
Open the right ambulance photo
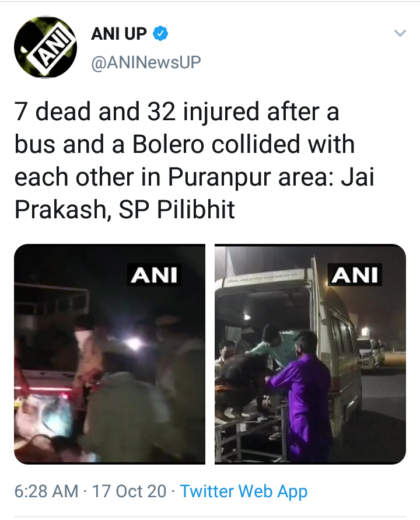pos(310,354)
